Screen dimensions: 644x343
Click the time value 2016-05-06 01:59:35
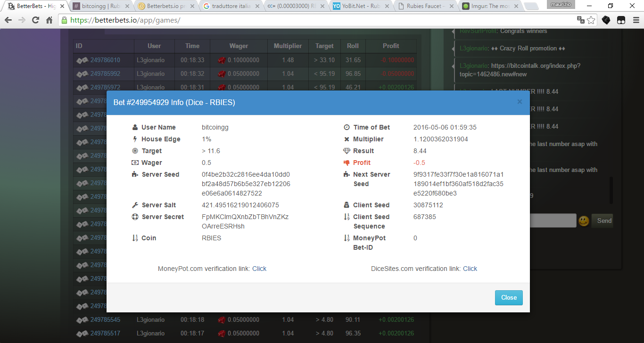[x=446, y=127]
